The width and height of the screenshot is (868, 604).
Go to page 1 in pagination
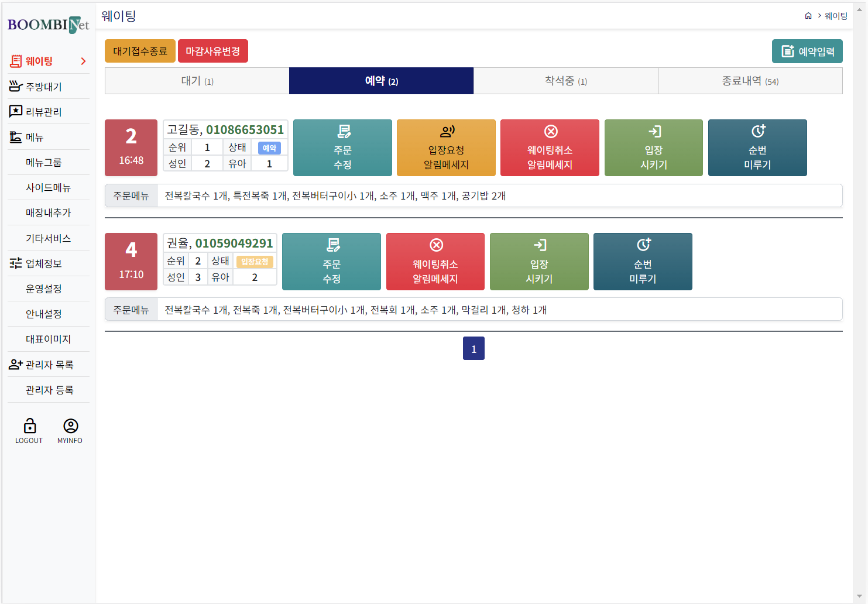click(x=474, y=349)
